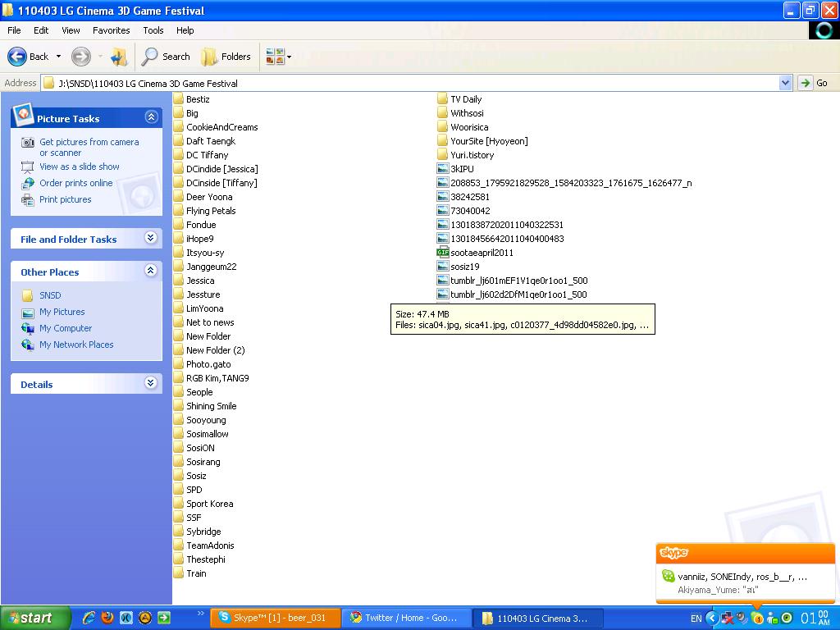Open the Views icon in toolbar

pos(275,57)
